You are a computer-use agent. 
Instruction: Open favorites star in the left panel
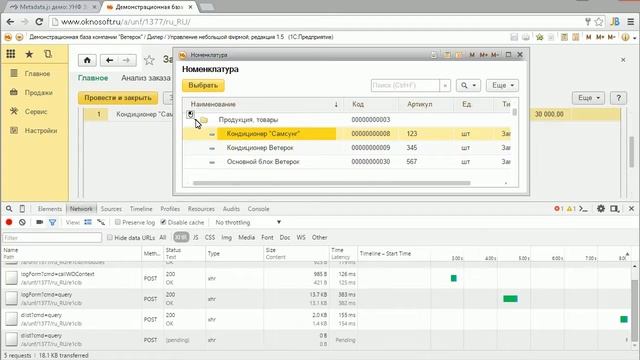[x=29, y=54]
